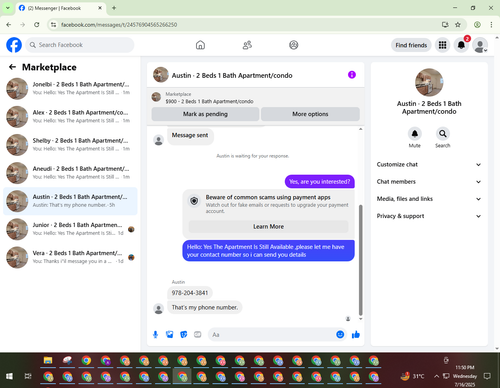Screen dimensions: 500x388
Task: Close the Messenger browser tab
Action: 100,8
